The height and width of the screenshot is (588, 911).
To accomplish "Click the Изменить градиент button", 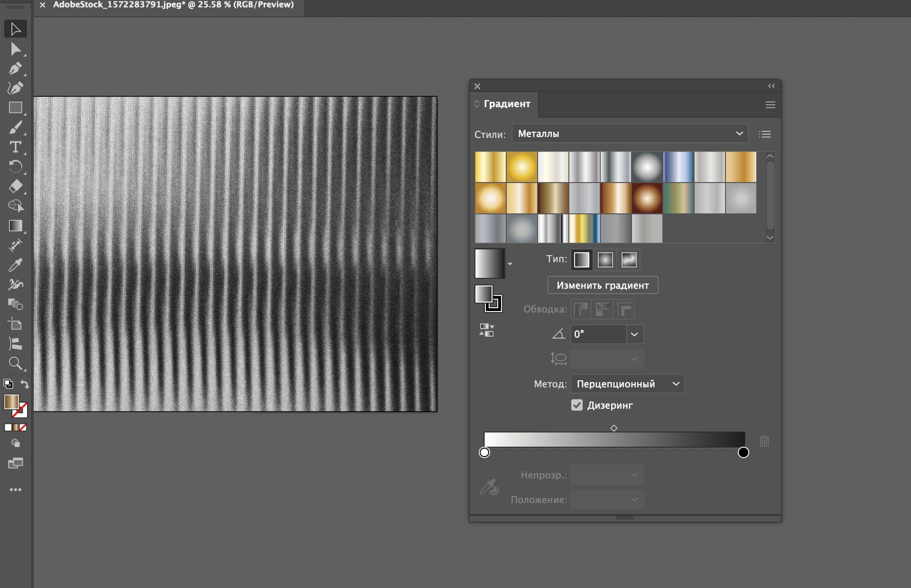I will (x=603, y=285).
